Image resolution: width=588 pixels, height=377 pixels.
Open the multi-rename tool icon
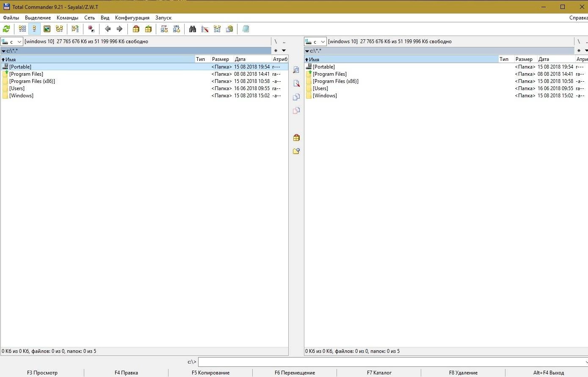(205, 29)
